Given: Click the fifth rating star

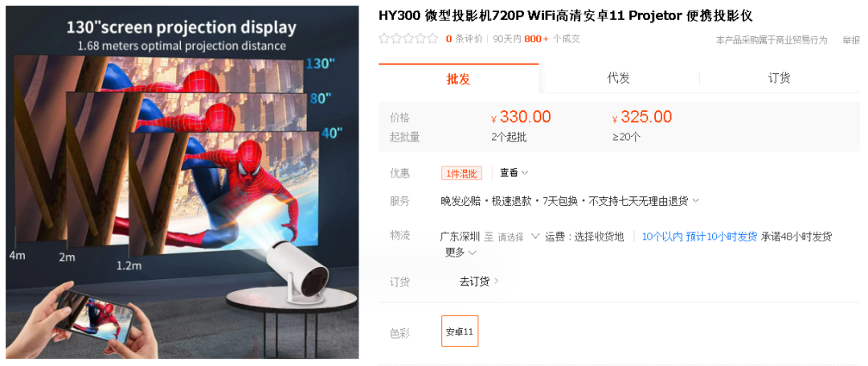Looking at the screenshot, I should (x=433, y=39).
